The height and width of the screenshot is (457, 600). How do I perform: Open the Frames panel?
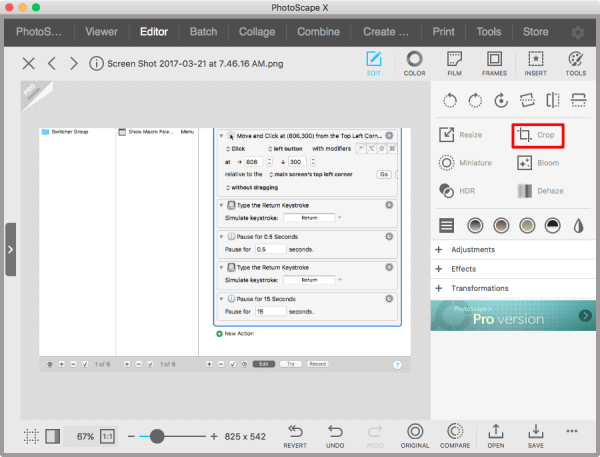pos(494,64)
